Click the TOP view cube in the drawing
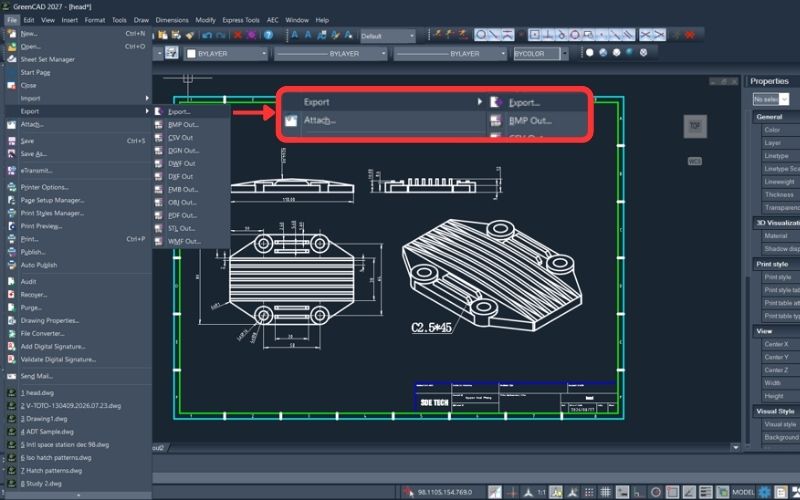This screenshot has height=500, width=800. [695, 126]
